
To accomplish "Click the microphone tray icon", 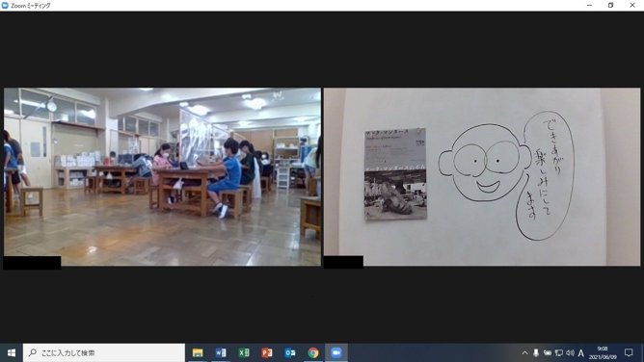I will [x=536, y=352].
